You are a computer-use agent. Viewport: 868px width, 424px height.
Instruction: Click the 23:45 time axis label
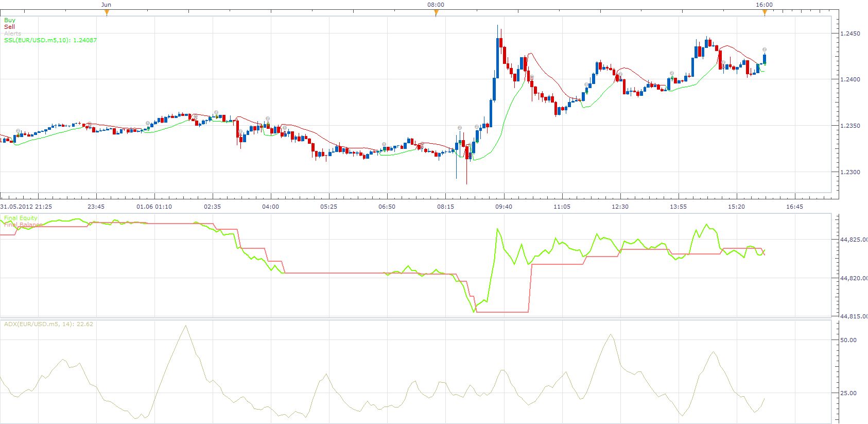click(96, 207)
